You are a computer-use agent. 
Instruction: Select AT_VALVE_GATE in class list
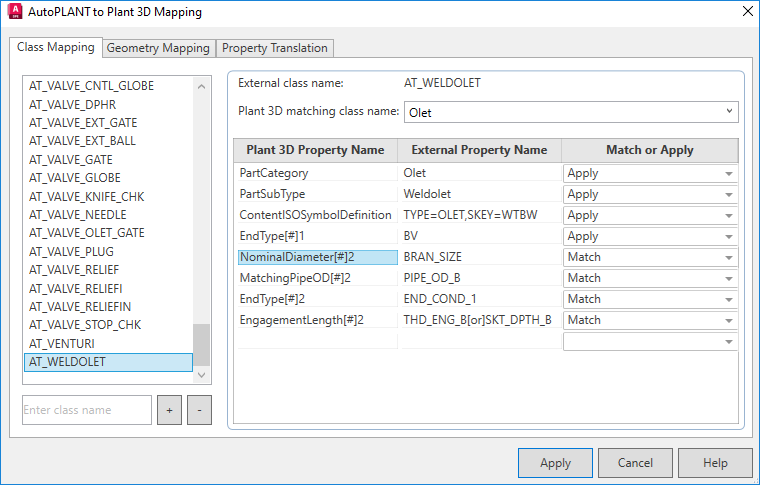coord(71,159)
